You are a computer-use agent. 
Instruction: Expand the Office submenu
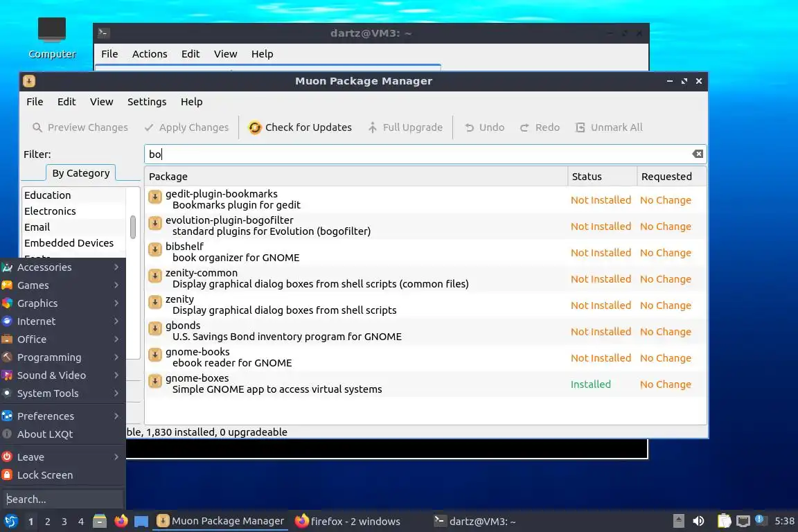(x=62, y=339)
